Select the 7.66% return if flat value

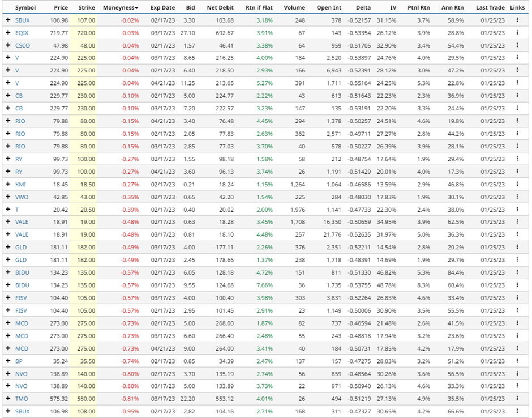pos(265,285)
